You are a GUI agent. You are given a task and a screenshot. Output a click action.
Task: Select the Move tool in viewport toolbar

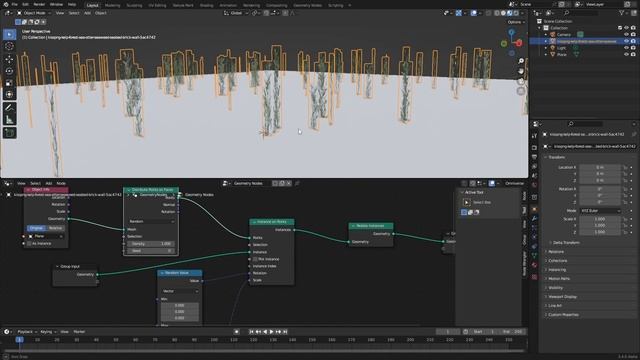point(9,59)
